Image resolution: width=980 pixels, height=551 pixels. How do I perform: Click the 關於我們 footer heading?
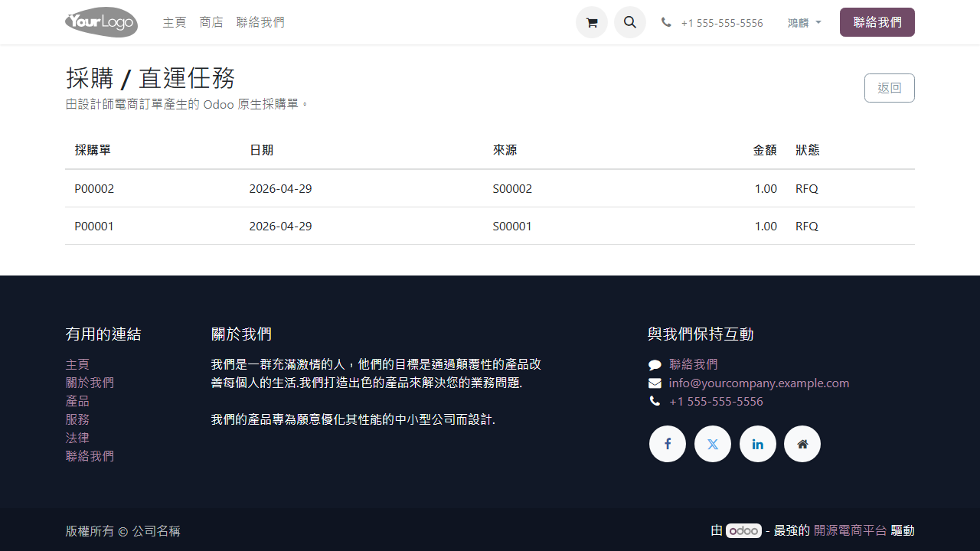pyautogui.click(x=241, y=334)
